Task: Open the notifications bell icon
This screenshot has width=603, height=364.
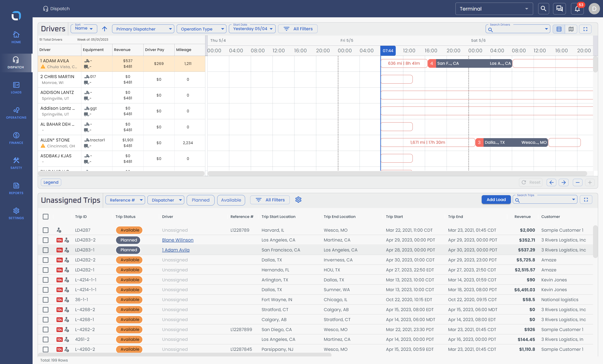Action: [577, 9]
